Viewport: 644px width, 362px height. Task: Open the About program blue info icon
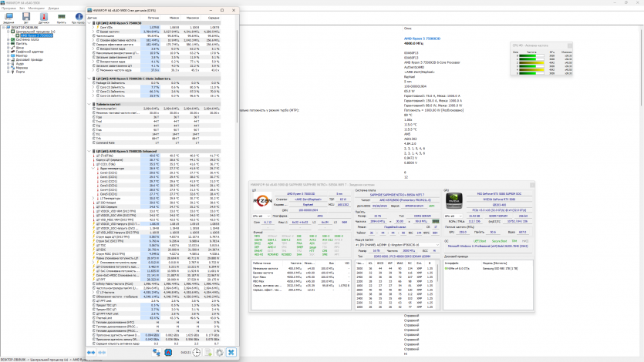79,17
